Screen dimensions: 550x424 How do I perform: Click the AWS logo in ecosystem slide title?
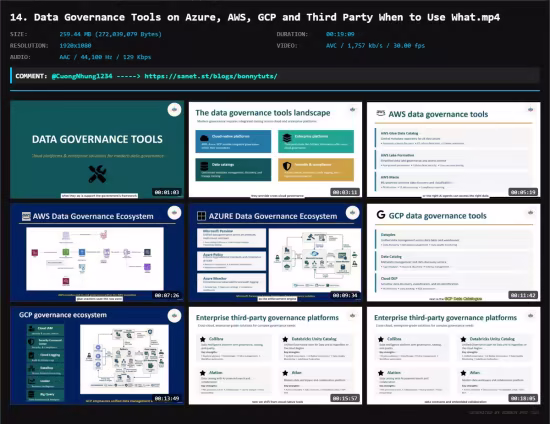tap(26, 216)
